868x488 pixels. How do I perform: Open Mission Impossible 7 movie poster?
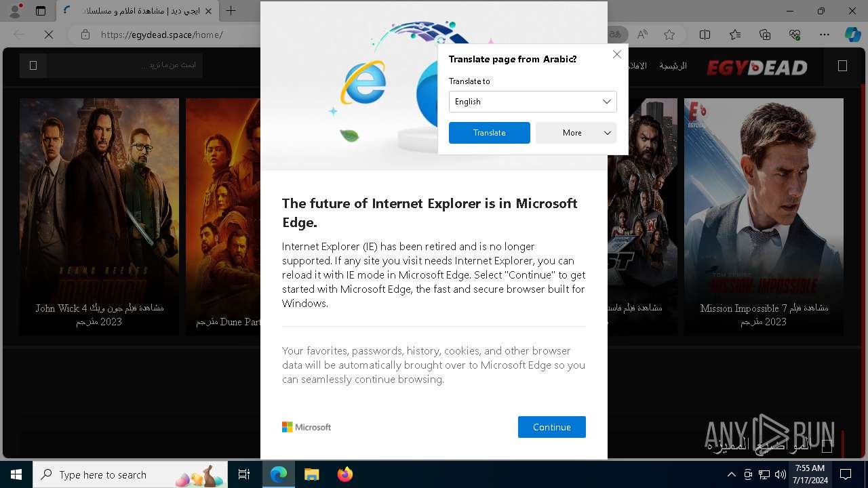(764, 217)
